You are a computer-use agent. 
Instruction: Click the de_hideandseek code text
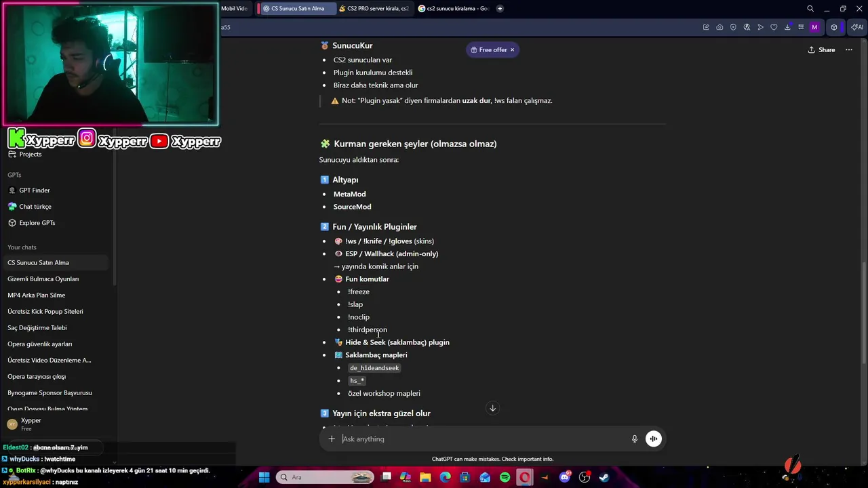click(374, 368)
